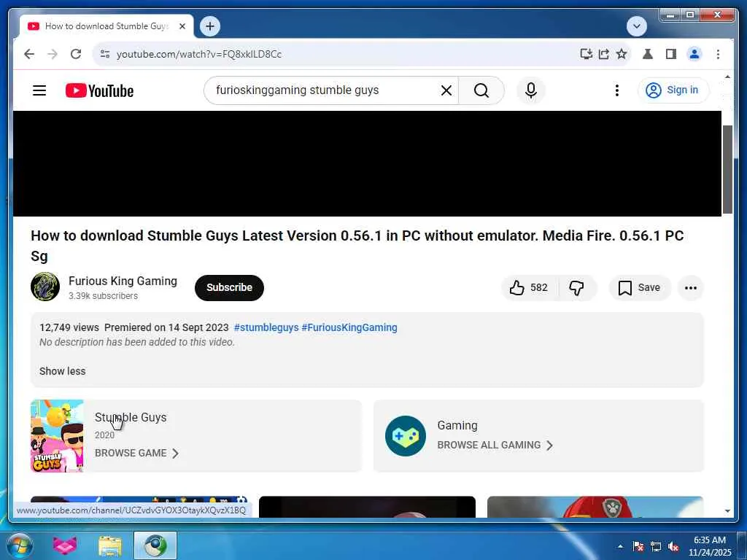
Task: Start voice search with microphone icon
Action: pos(531,90)
